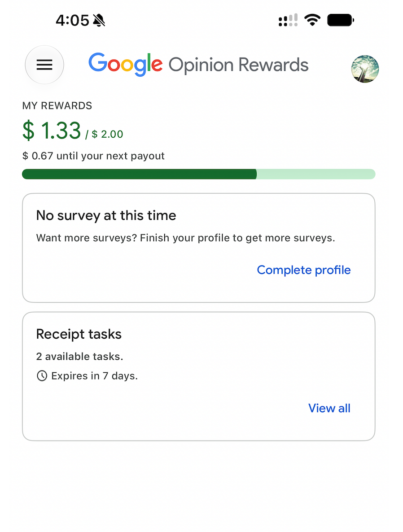Tap the 2 available tasks text
The height and width of the screenshot is (532, 403).
(80, 357)
